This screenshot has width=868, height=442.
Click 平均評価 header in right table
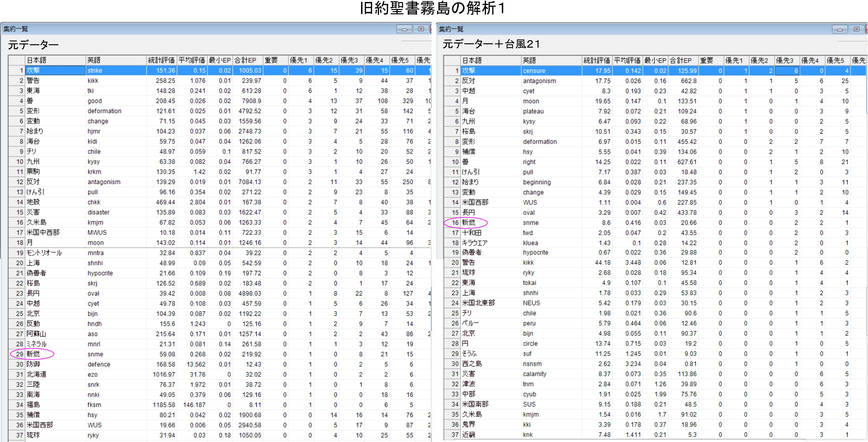pyautogui.click(x=627, y=61)
